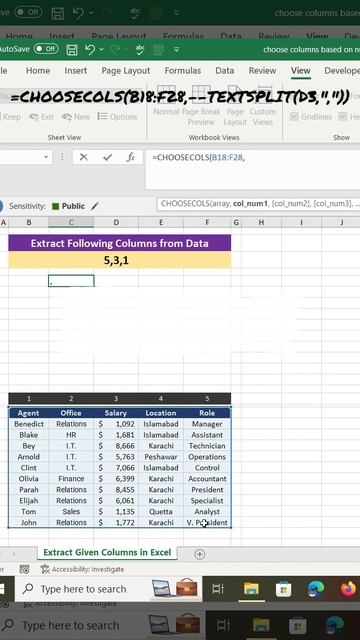Run the abc Spelling check icon
The width and height of the screenshot is (360, 640).
(140, 49)
